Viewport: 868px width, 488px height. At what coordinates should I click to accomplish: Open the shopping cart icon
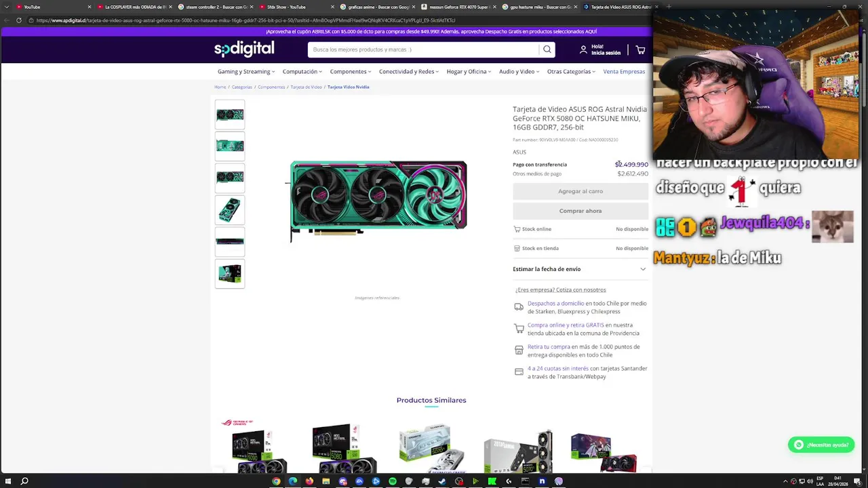point(640,49)
